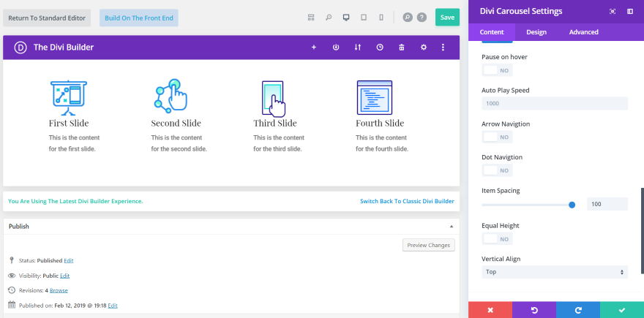
Task: Select desktop preview icon
Action: [x=346, y=18]
